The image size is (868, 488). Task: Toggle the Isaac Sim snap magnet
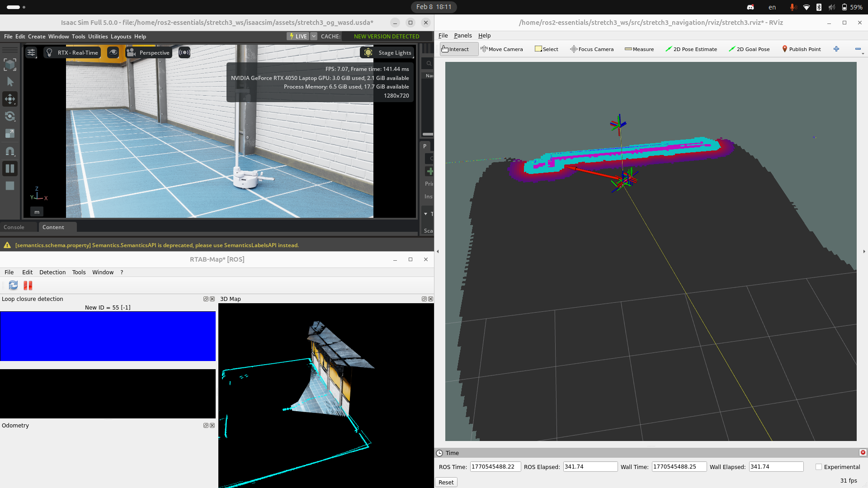tap(10, 151)
